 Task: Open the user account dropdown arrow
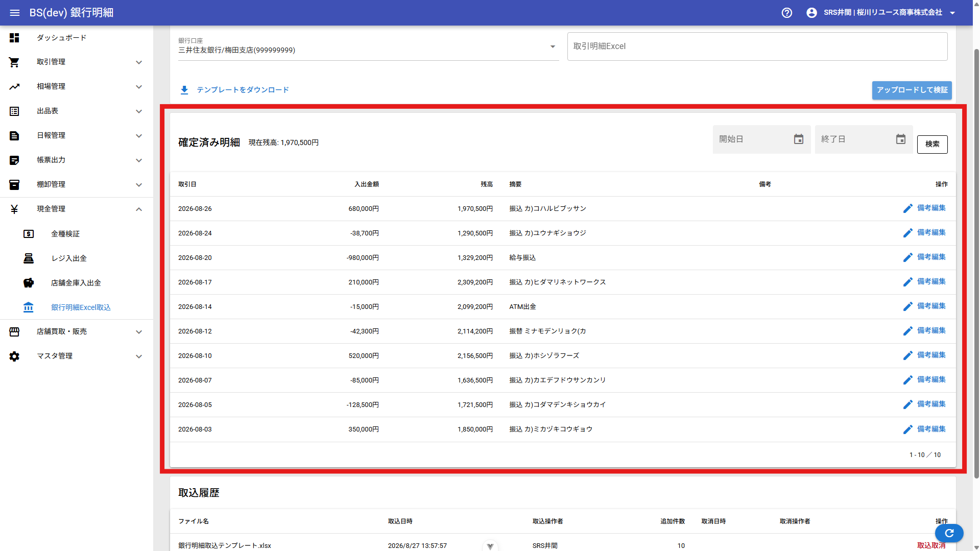[952, 13]
